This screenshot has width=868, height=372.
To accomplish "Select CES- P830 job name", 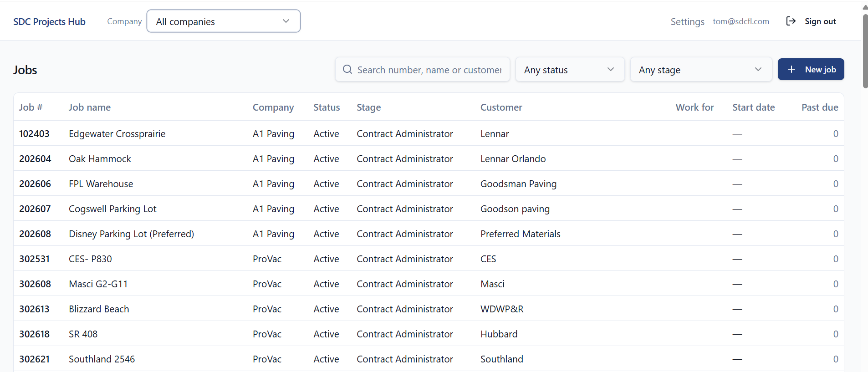I will pos(90,259).
